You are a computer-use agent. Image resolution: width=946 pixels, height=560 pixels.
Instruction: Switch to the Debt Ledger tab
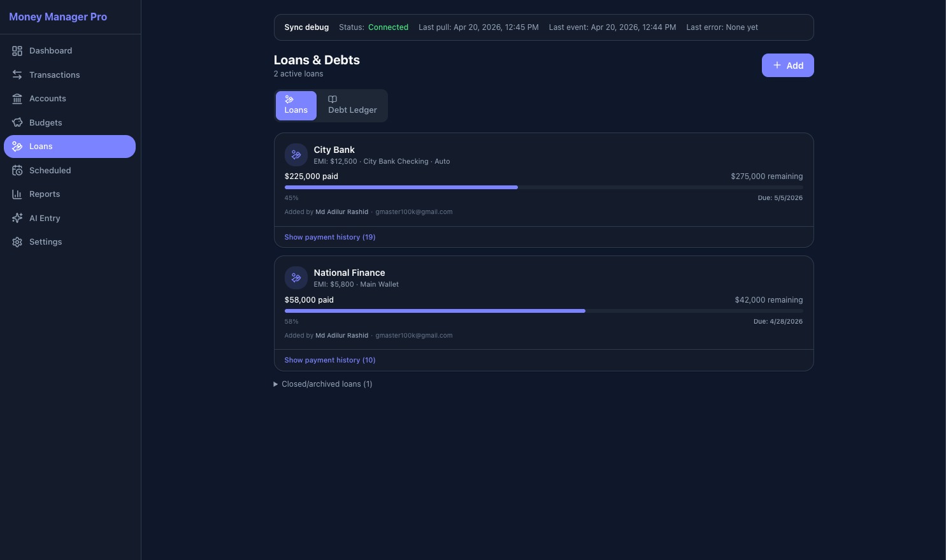tap(352, 106)
